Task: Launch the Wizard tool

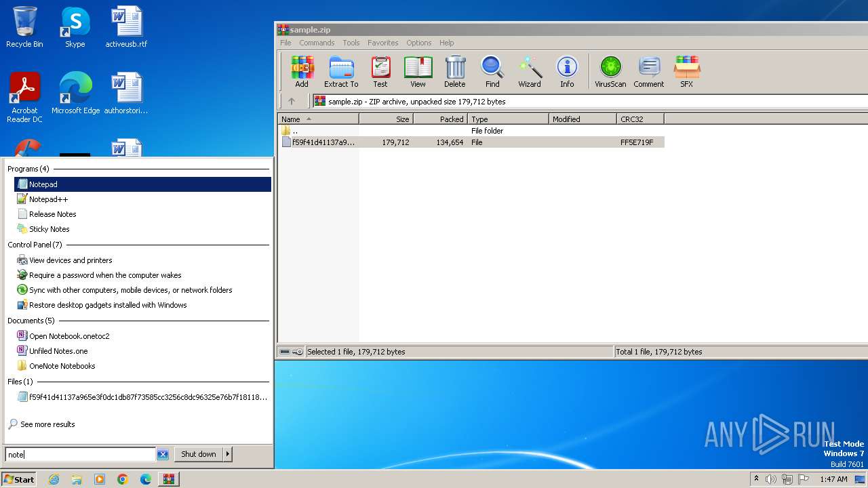Action: pos(530,72)
